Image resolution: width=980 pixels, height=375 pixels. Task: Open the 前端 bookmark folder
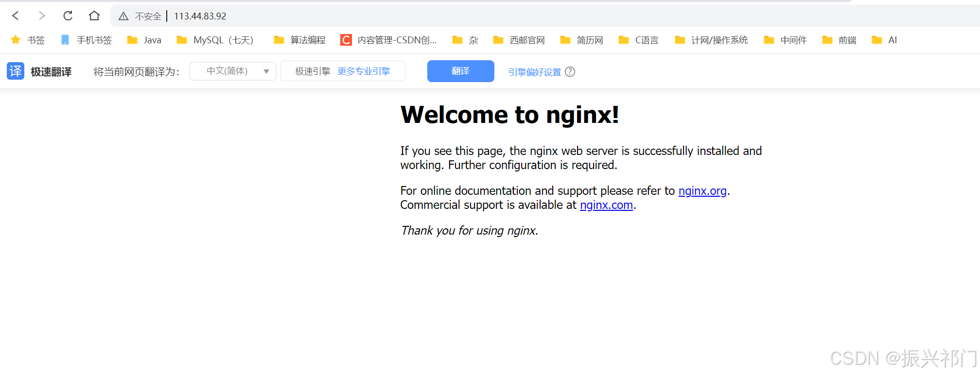[x=839, y=40]
